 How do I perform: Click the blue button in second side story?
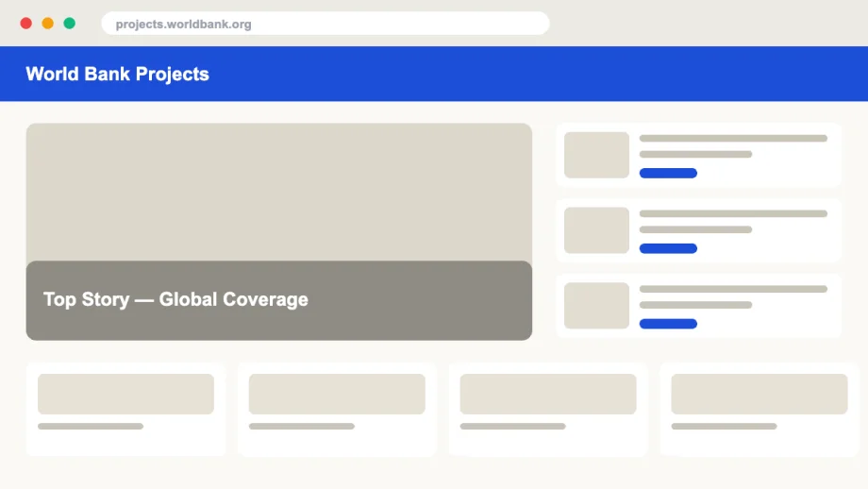[x=668, y=248]
